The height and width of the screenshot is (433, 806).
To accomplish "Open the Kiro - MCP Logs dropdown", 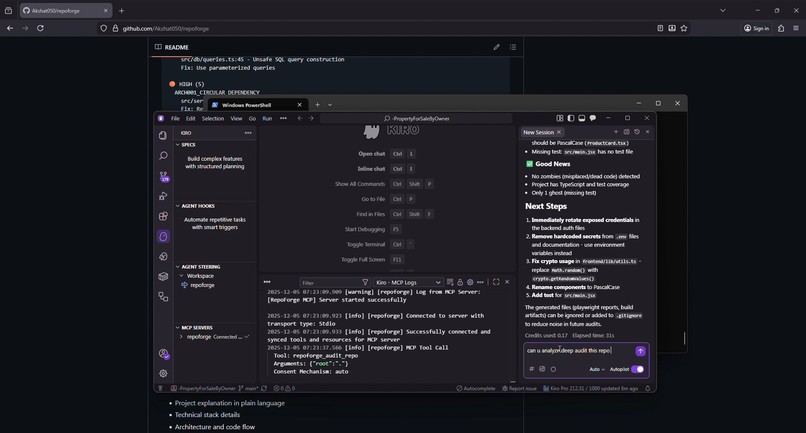I will (408, 282).
